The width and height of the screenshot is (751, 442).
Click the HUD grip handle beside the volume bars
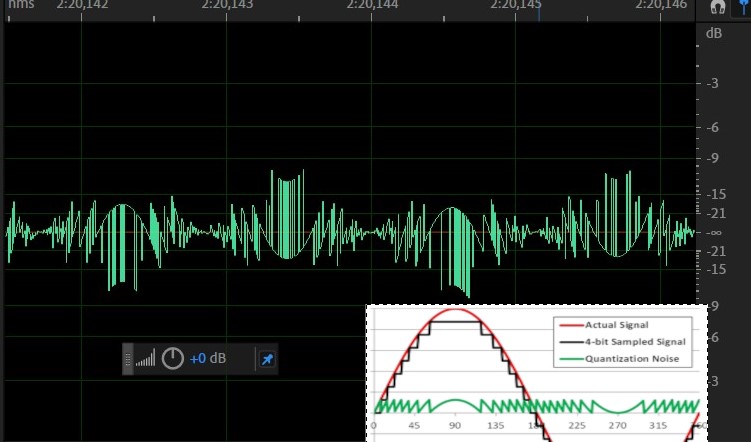(x=128, y=359)
